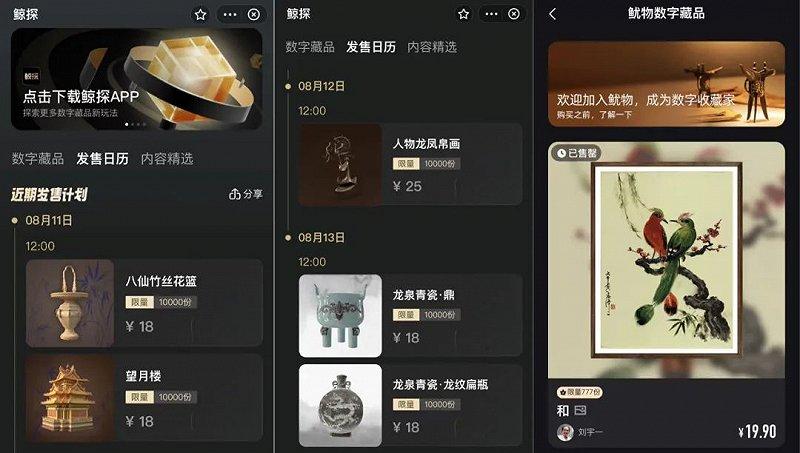Open the three-dots menu in middle panel
The width and height of the screenshot is (800, 453).
coord(491,14)
